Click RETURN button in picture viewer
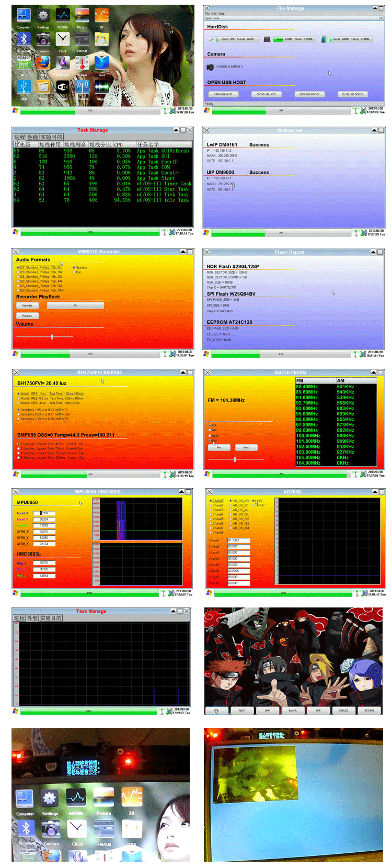The width and height of the screenshot is (392, 868). point(369,710)
